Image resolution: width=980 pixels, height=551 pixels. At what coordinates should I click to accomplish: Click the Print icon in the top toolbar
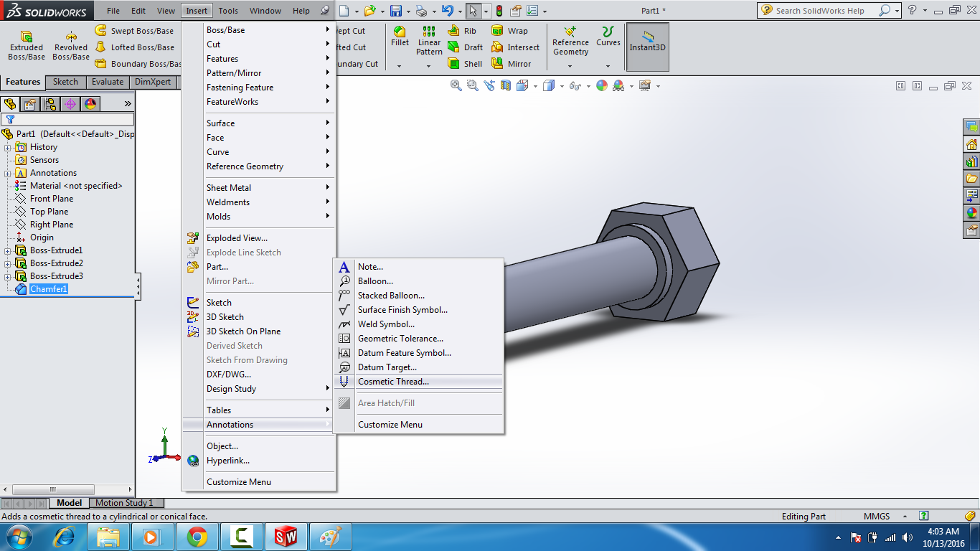pyautogui.click(x=422, y=11)
